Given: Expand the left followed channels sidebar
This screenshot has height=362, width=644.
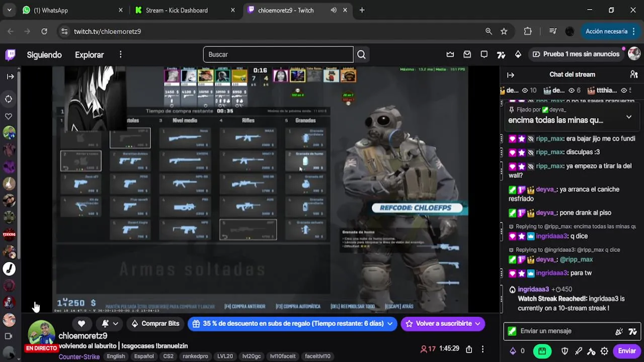Looking at the screenshot, I should [x=10, y=76].
